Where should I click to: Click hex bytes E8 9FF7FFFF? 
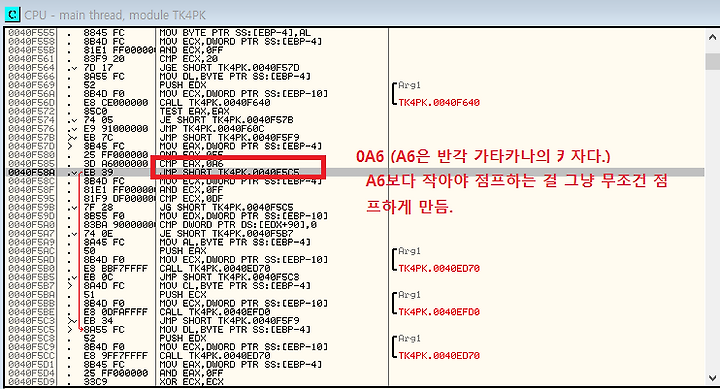tap(116, 355)
